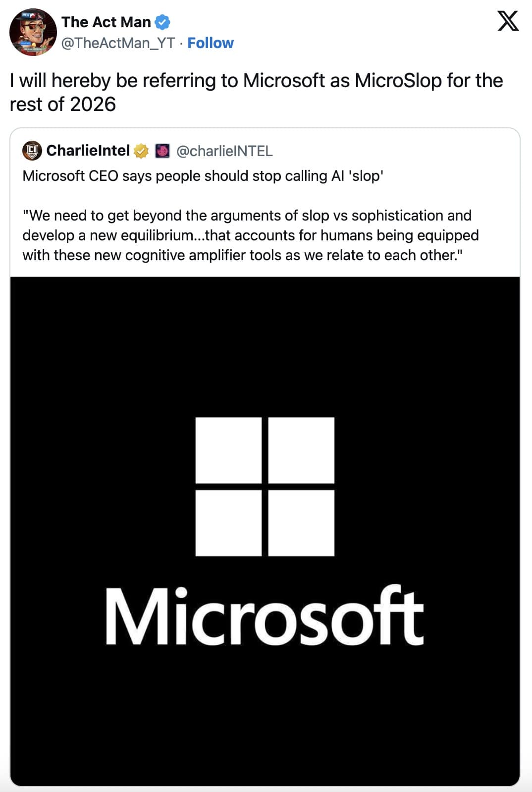The image size is (532, 792).
Task: Click the bottom-right square of Microsoft logo
Action: point(301,523)
